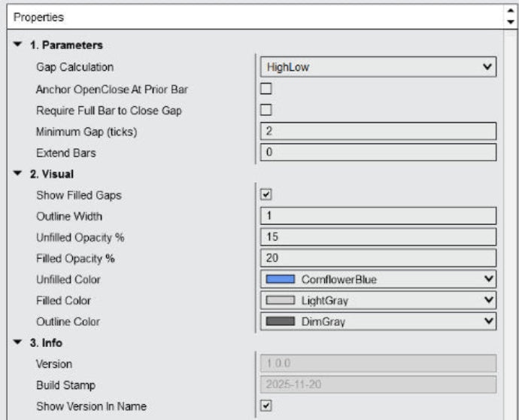Collapse the 3. Info section triangle
The height and width of the screenshot is (420, 519).
17,343
